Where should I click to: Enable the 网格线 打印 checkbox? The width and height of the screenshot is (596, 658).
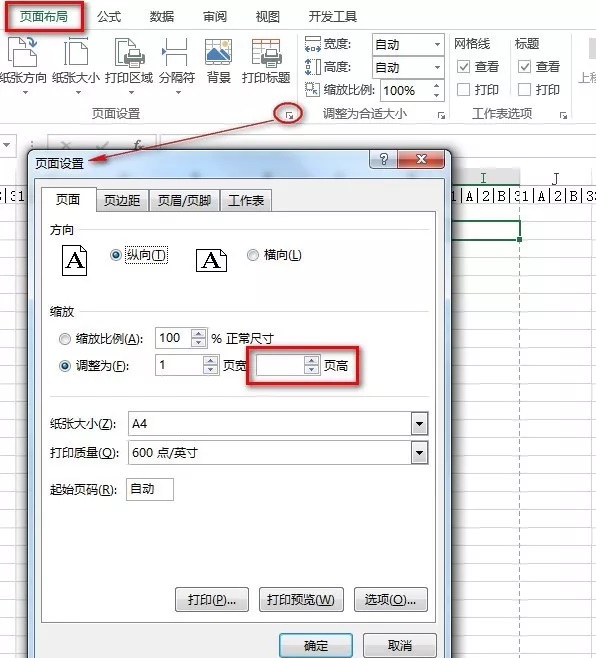[x=463, y=89]
